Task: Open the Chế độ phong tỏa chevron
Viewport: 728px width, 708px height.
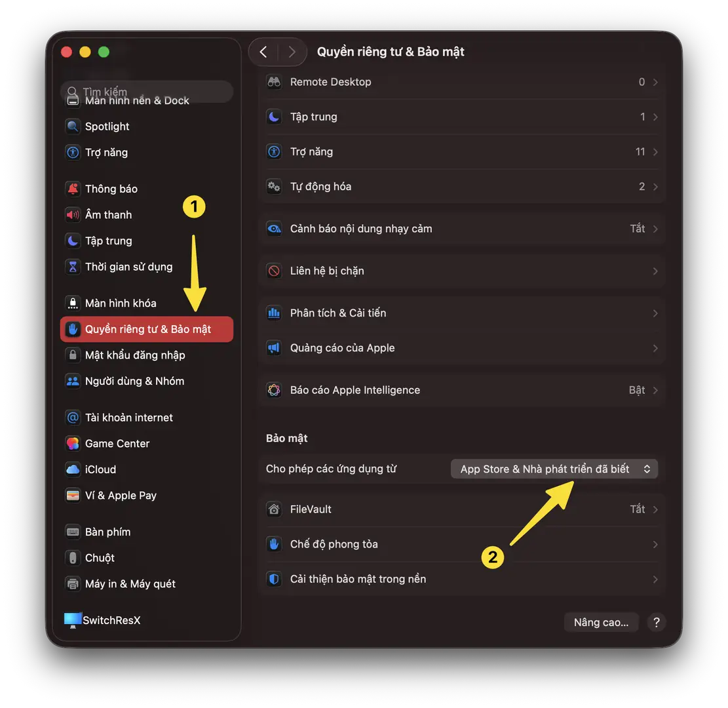Action: point(655,545)
